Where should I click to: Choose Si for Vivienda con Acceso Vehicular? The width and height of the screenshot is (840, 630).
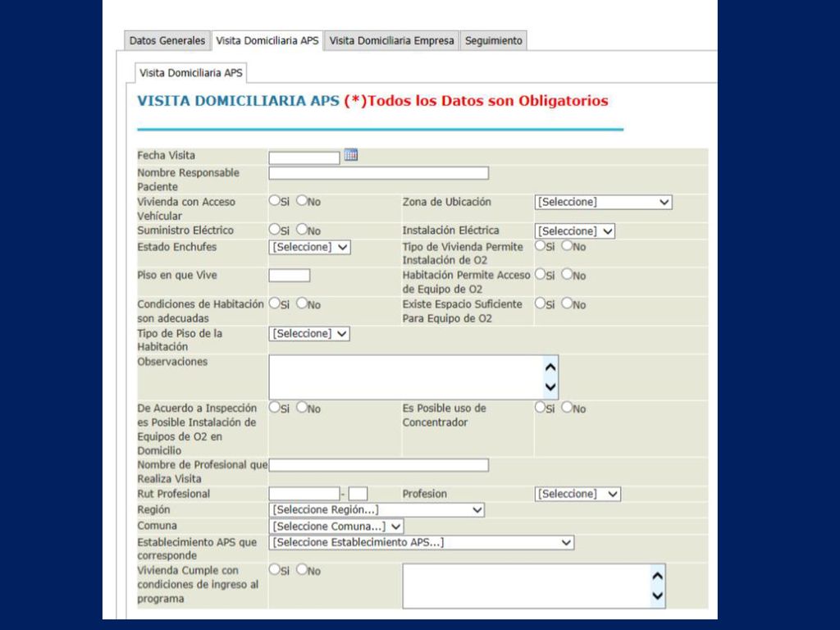274,200
